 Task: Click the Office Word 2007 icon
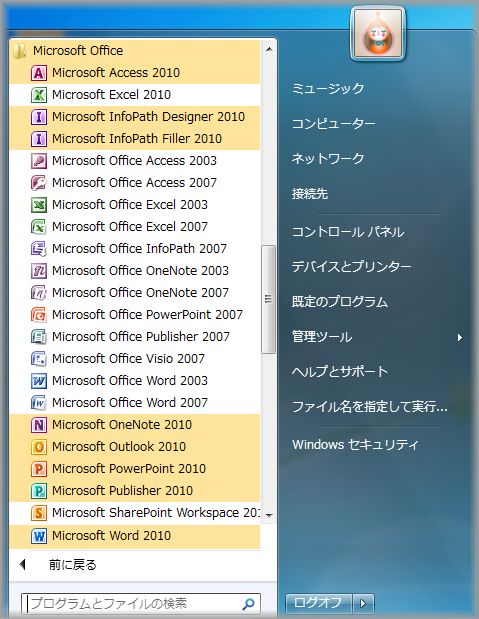39,403
